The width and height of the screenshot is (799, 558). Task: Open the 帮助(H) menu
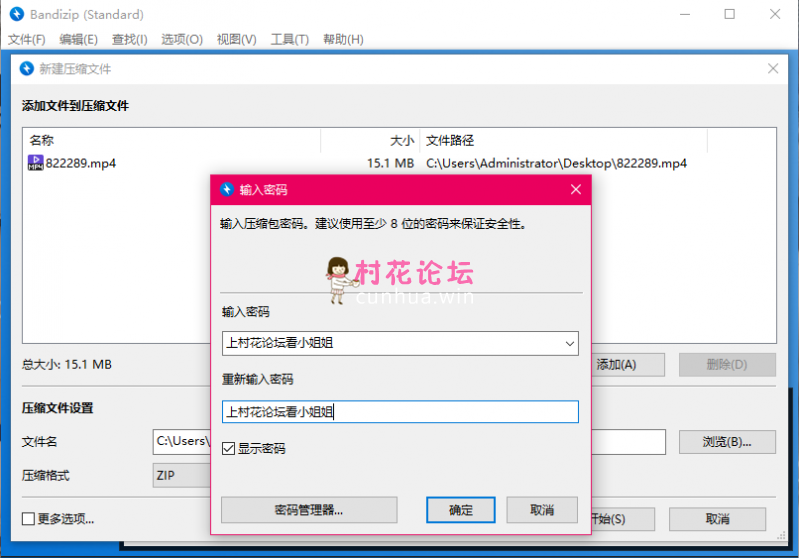pyautogui.click(x=343, y=39)
